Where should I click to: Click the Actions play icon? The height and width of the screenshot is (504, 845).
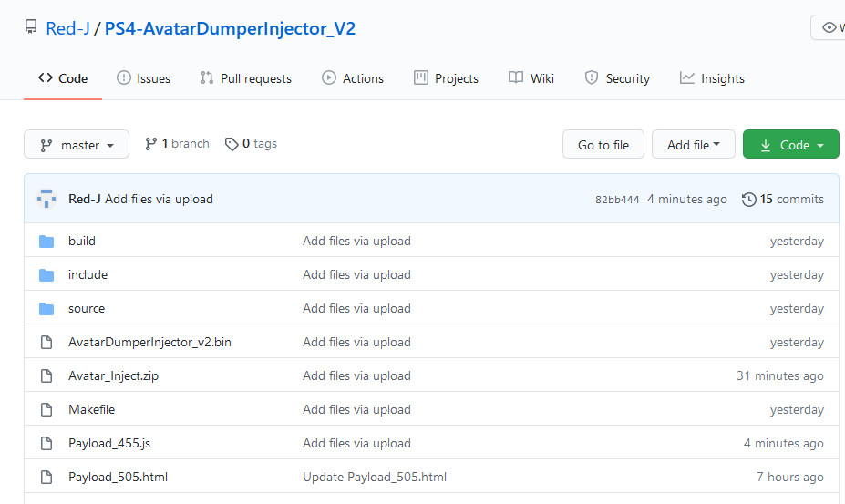tap(329, 77)
